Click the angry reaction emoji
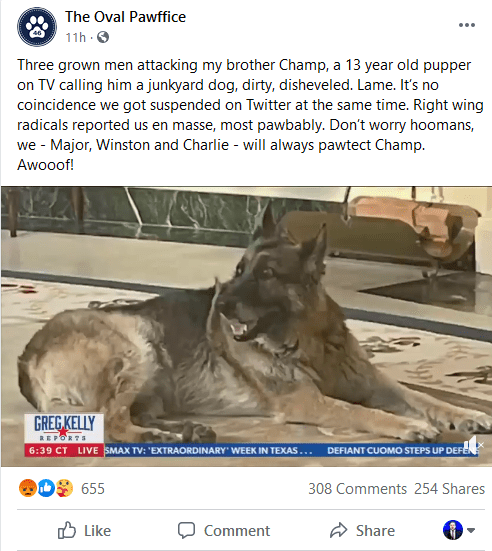Viewport: 492px width, 551px height. point(28,488)
